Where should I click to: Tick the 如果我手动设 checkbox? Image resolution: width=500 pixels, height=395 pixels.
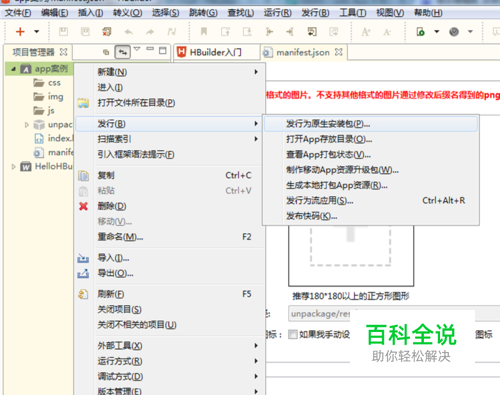(x=293, y=334)
